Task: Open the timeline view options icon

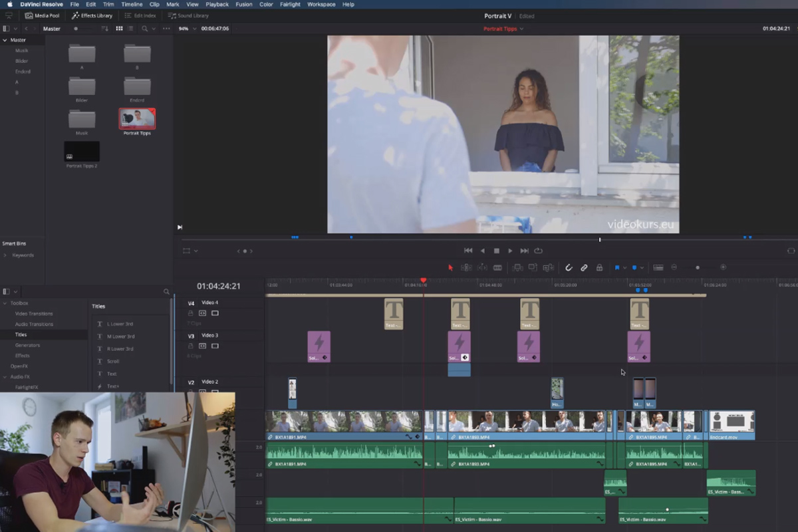Action: [x=658, y=267]
